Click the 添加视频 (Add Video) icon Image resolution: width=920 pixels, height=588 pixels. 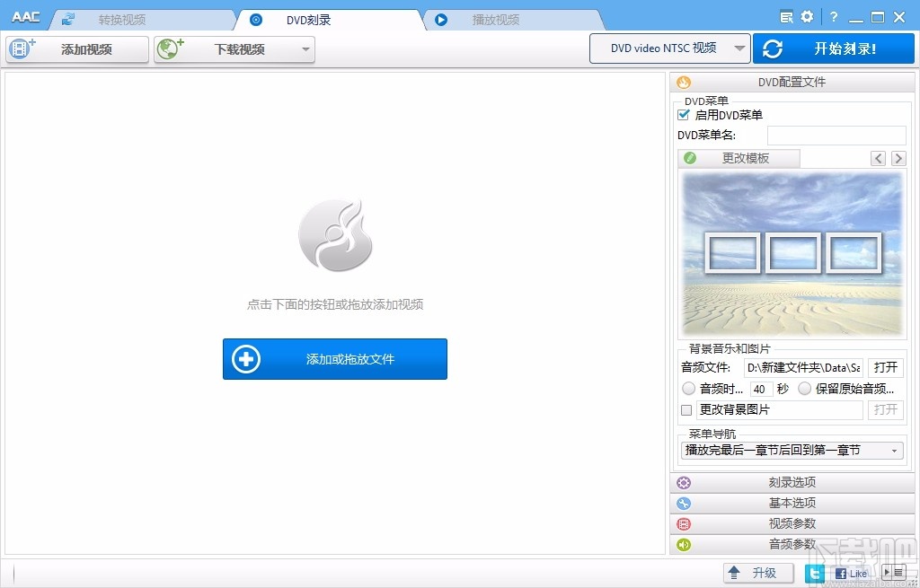coord(20,49)
